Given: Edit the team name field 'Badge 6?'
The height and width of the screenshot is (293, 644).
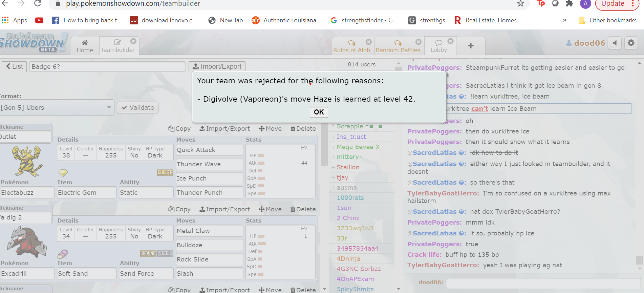Looking at the screenshot, I should [x=107, y=66].
